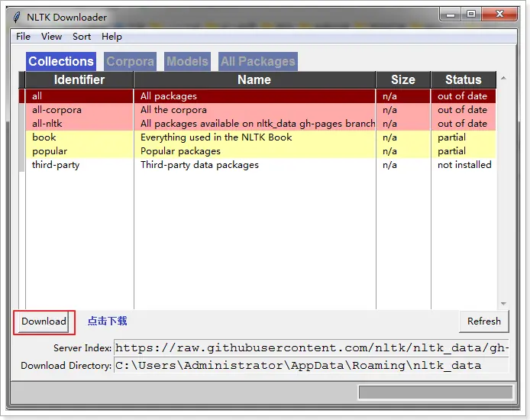The height and width of the screenshot is (420, 530).
Task: Switch to the All Packages tab
Action: tap(258, 62)
